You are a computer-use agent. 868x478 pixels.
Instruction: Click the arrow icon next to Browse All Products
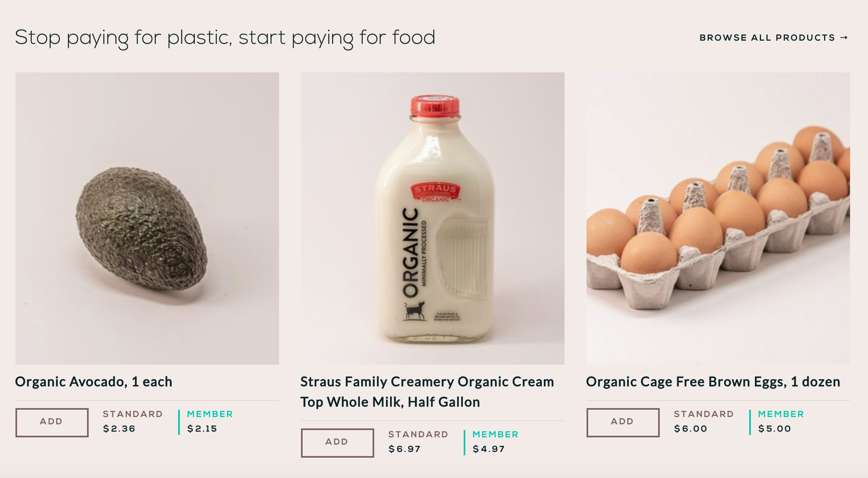(x=844, y=37)
